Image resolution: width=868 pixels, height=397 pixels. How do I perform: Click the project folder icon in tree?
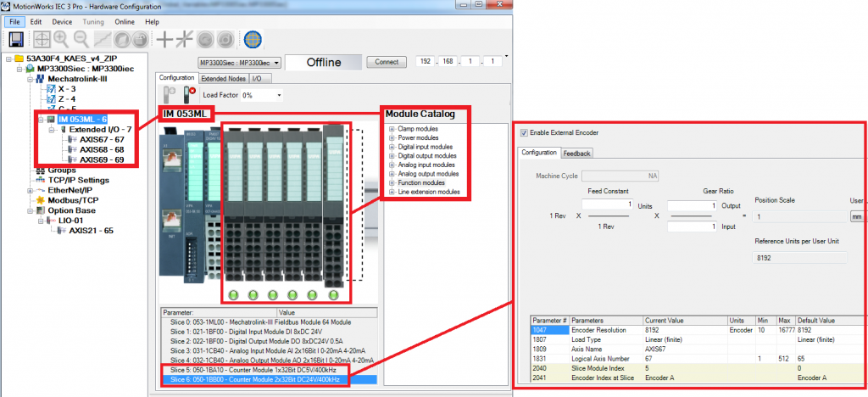pos(19,59)
